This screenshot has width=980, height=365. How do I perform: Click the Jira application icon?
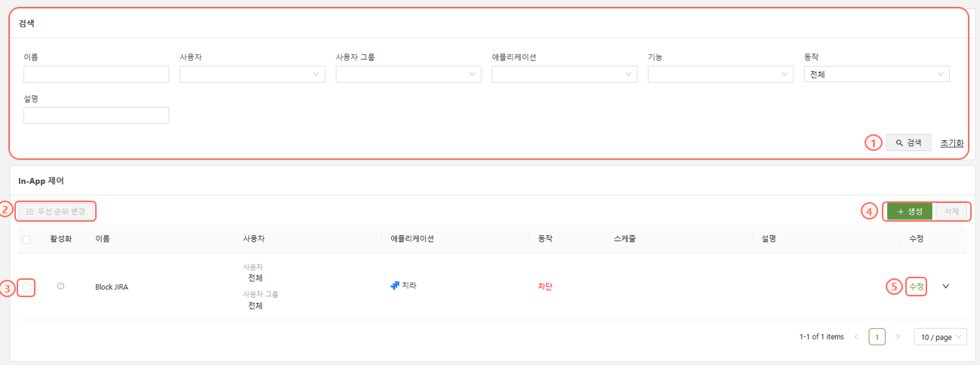[x=395, y=286]
